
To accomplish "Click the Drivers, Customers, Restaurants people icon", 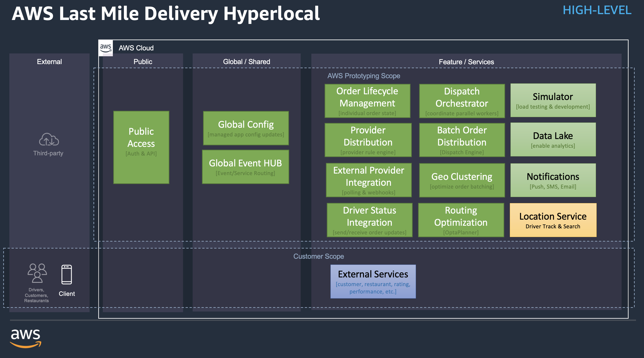I will pyautogui.click(x=37, y=273).
